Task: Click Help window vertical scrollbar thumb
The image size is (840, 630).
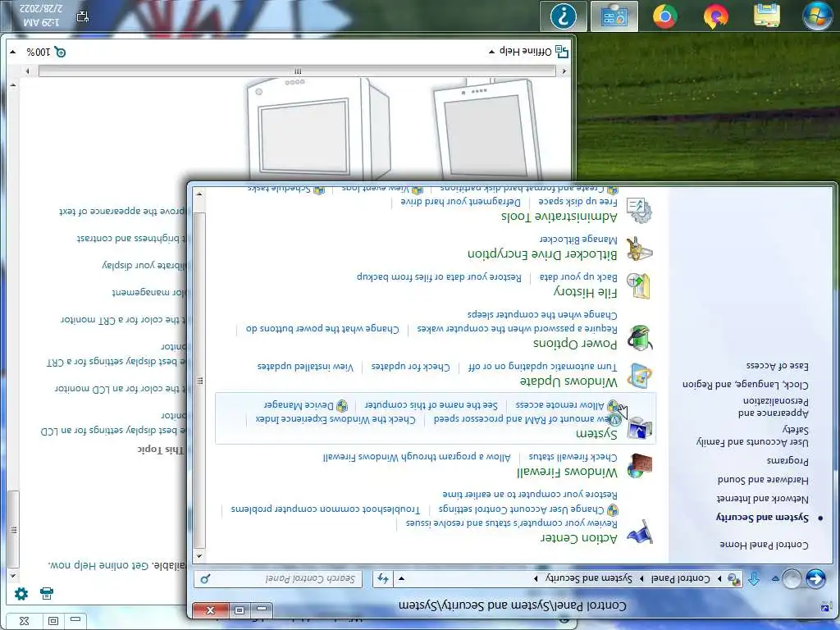Action: click(x=13, y=529)
